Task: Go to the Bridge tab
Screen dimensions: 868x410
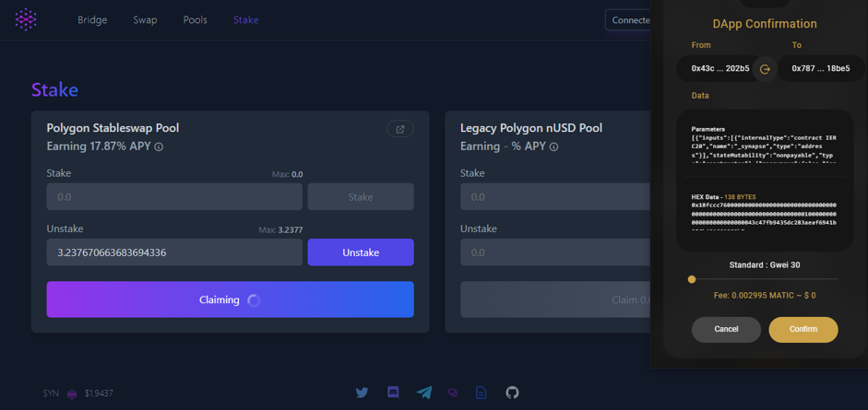Action: click(x=92, y=19)
